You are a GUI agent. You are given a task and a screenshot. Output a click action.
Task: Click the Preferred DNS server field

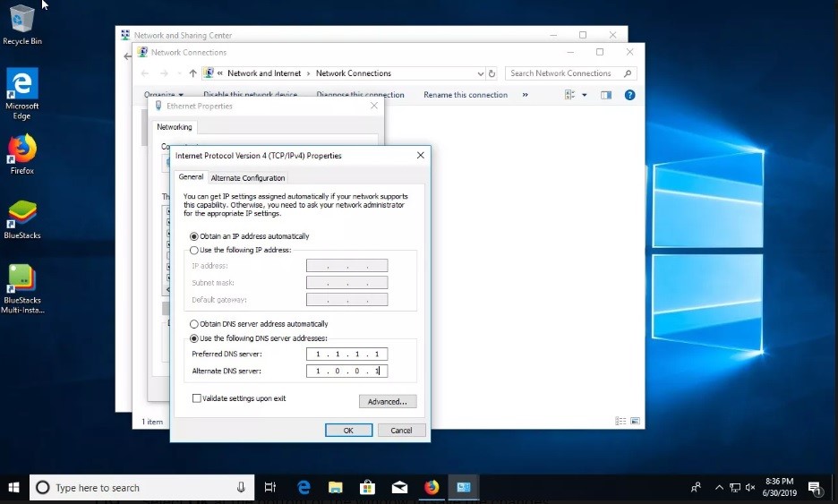346,355
